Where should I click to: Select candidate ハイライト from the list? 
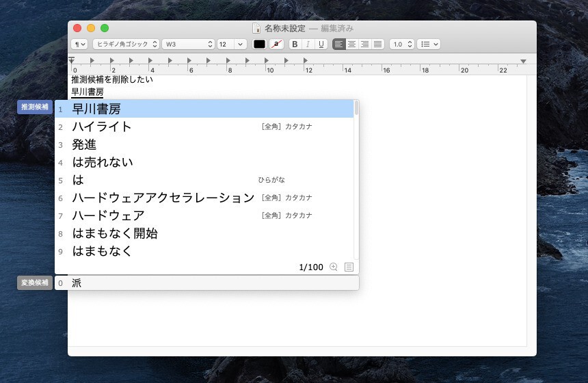(x=102, y=127)
